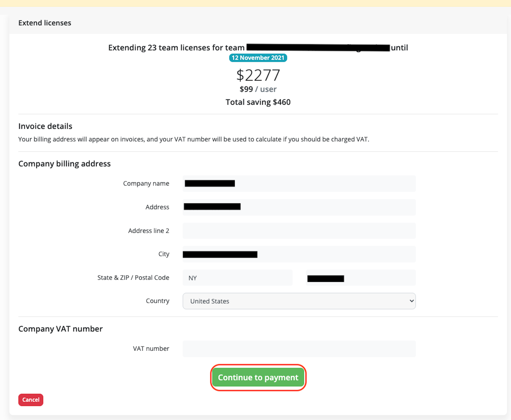Viewport: 511px width, 420px height.
Task: Focus the VAT number input
Action: pyautogui.click(x=299, y=349)
